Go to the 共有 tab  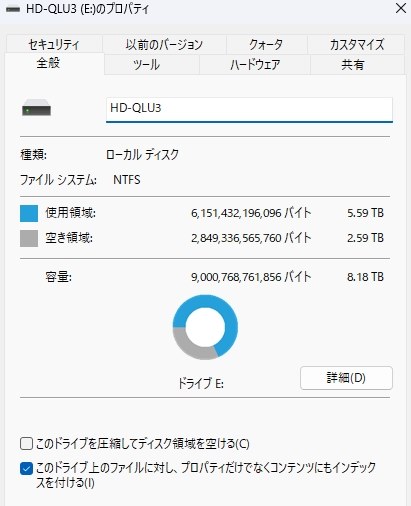point(353,65)
